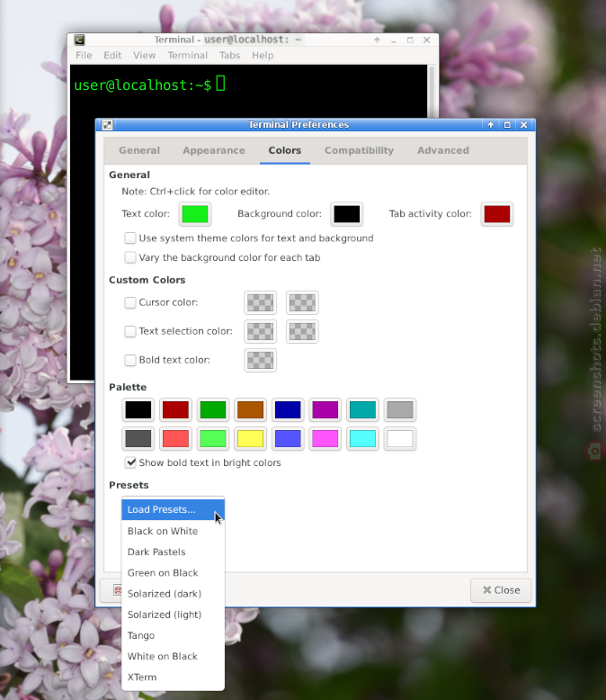The height and width of the screenshot is (700, 606).
Task: Enable Bold text color checkbox
Action: click(x=129, y=360)
